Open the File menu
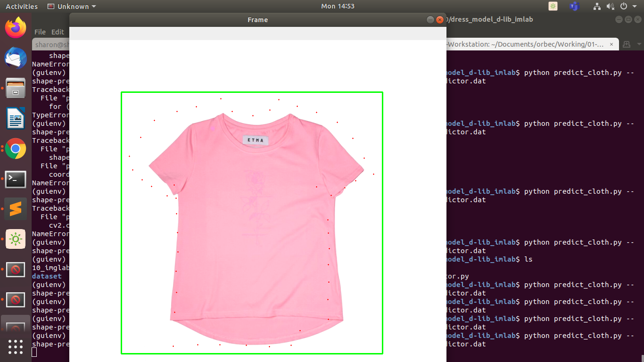The image size is (644, 362). (x=40, y=32)
